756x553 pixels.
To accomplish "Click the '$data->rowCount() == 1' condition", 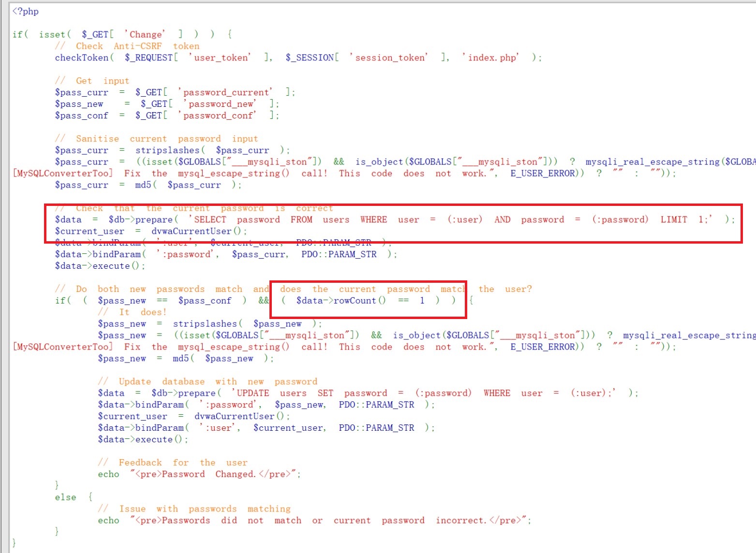I will pos(360,301).
